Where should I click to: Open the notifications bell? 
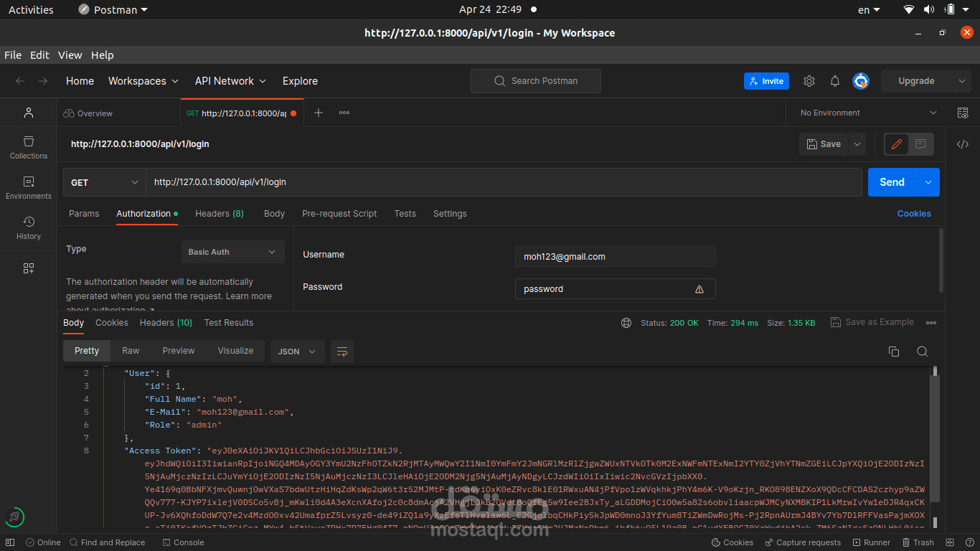tap(835, 81)
